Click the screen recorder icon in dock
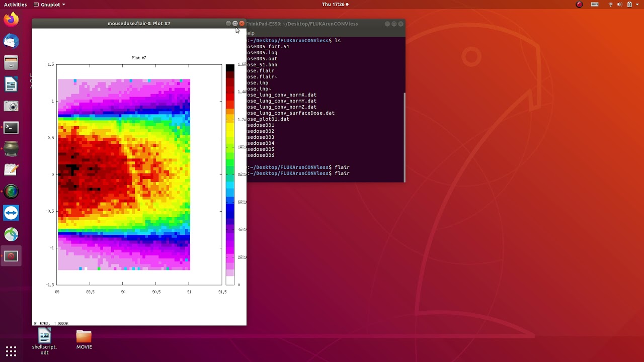Screen dimensions: 644x362 [11, 256]
